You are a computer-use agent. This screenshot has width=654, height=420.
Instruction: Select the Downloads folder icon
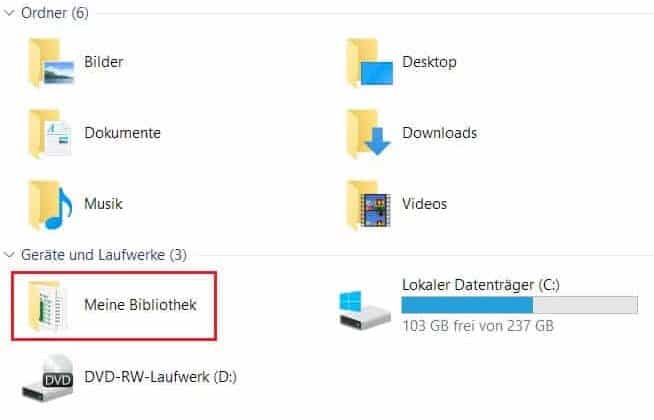click(x=369, y=133)
